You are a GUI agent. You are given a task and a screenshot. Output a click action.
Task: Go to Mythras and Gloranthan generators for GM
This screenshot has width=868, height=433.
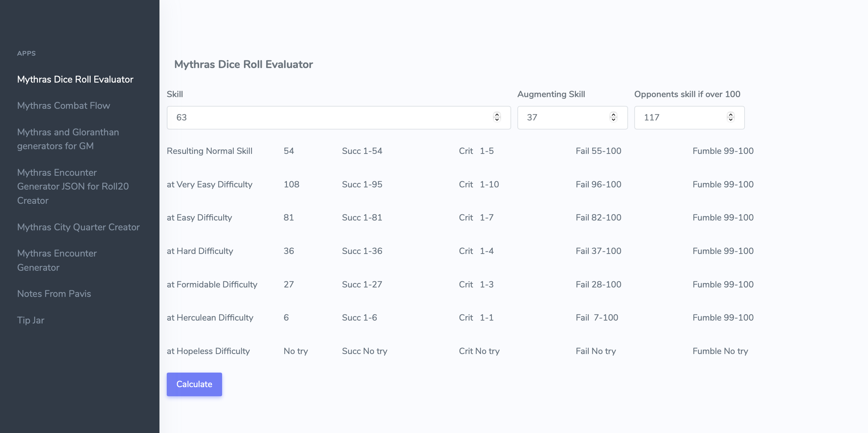(68, 139)
